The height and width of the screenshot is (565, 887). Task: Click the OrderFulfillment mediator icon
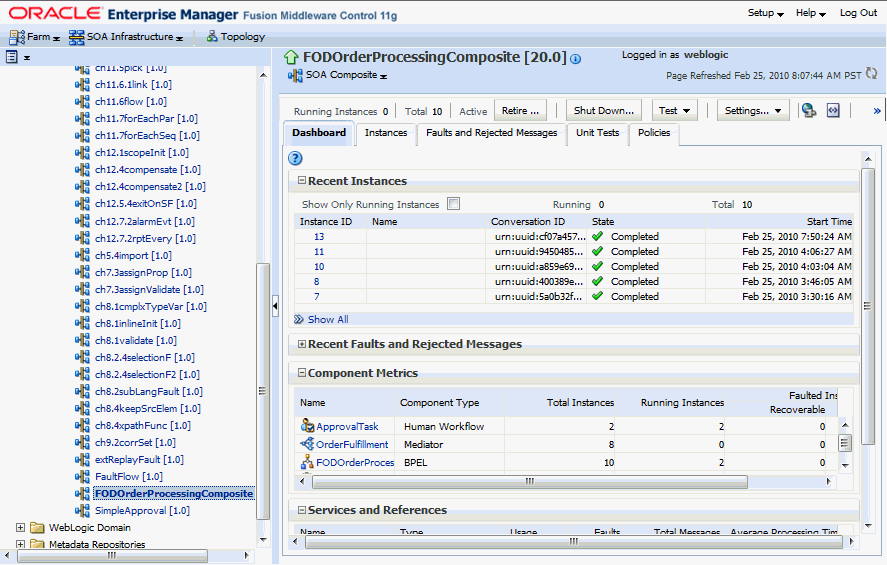click(307, 444)
